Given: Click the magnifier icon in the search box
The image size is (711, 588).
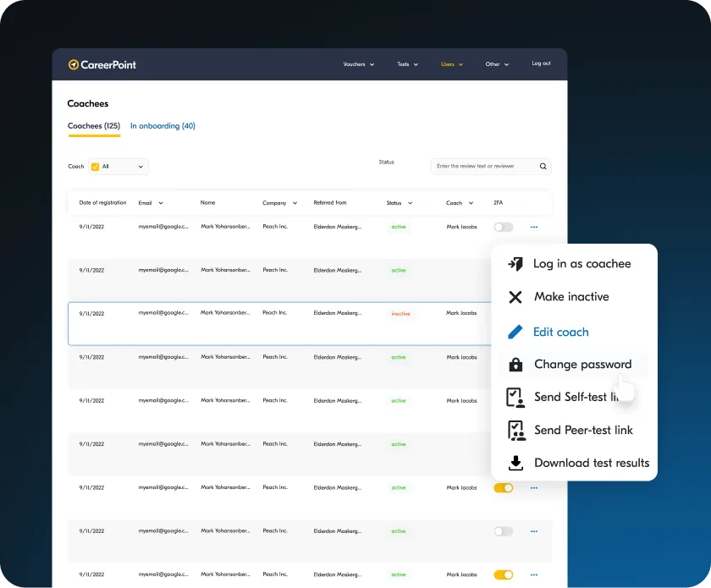Looking at the screenshot, I should 543,167.
